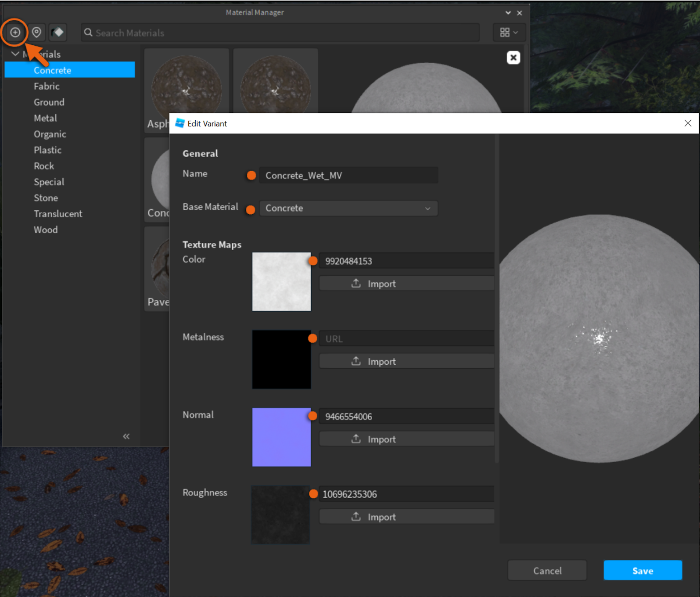Choose the Translucent material category
Viewport: 700px width, 597px height.
pyautogui.click(x=58, y=214)
